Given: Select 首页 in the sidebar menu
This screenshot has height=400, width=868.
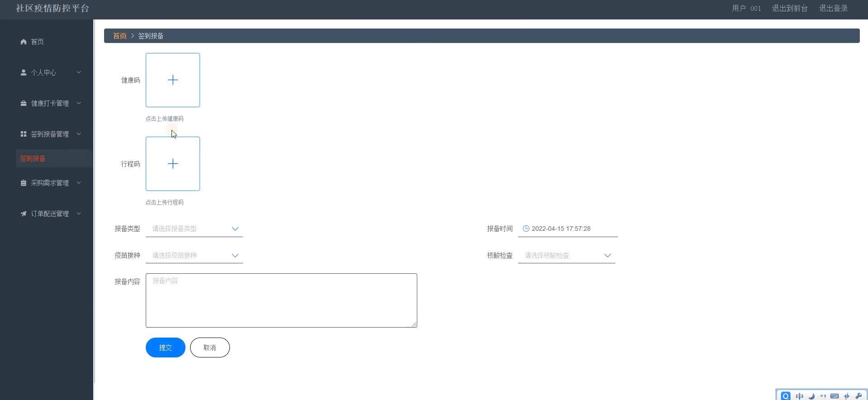Looking at the screenshot, I should [47, 42].
